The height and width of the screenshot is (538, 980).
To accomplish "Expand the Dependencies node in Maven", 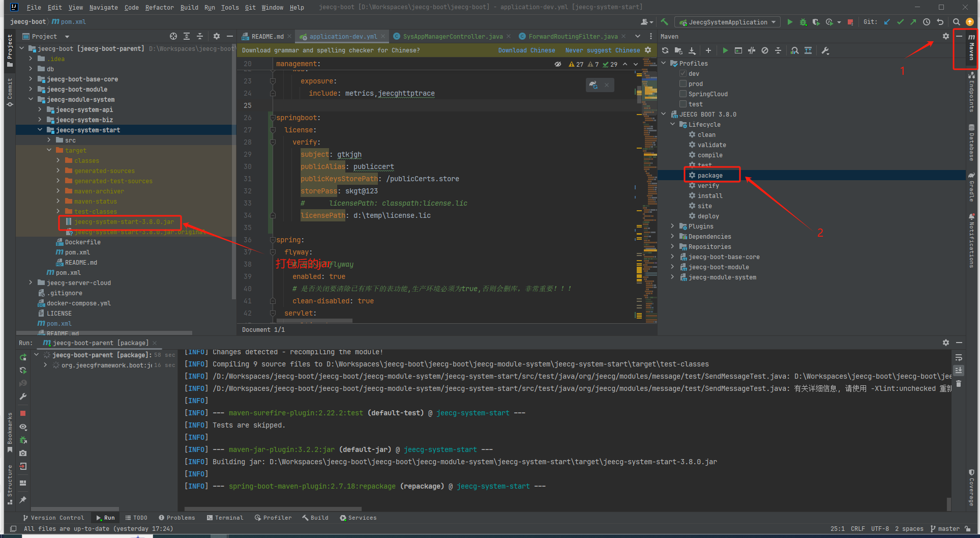I will pos(673,236).
